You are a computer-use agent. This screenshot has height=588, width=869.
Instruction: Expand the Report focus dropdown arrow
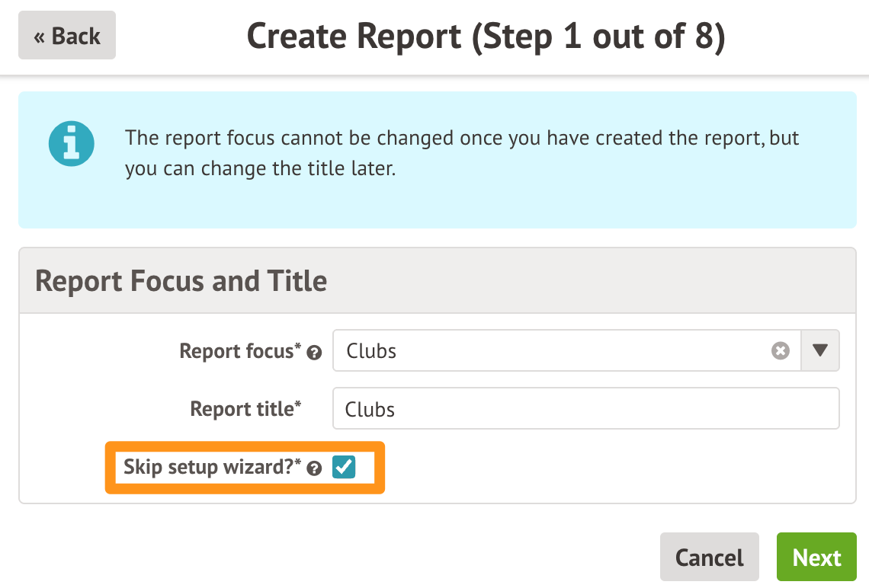pos(820,350)
